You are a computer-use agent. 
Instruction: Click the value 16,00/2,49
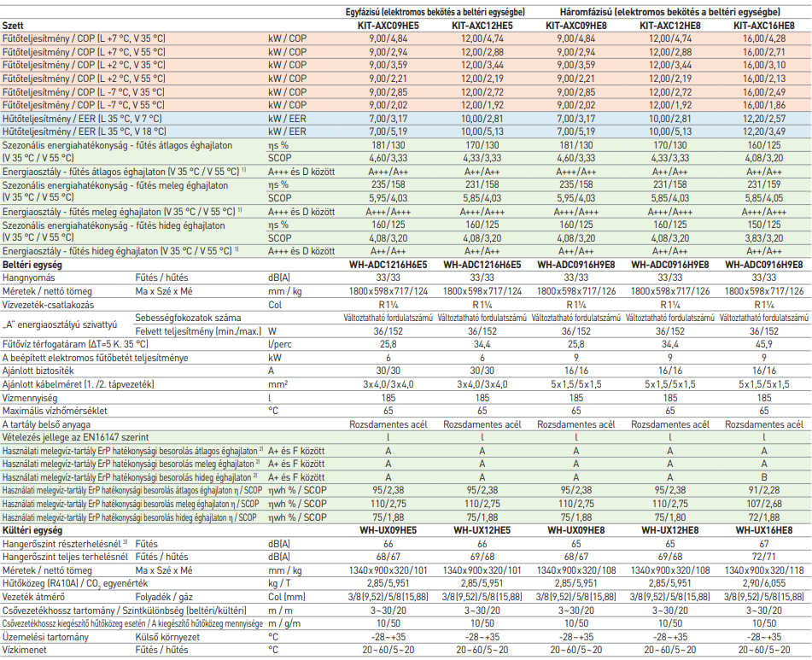click(764, 92)
